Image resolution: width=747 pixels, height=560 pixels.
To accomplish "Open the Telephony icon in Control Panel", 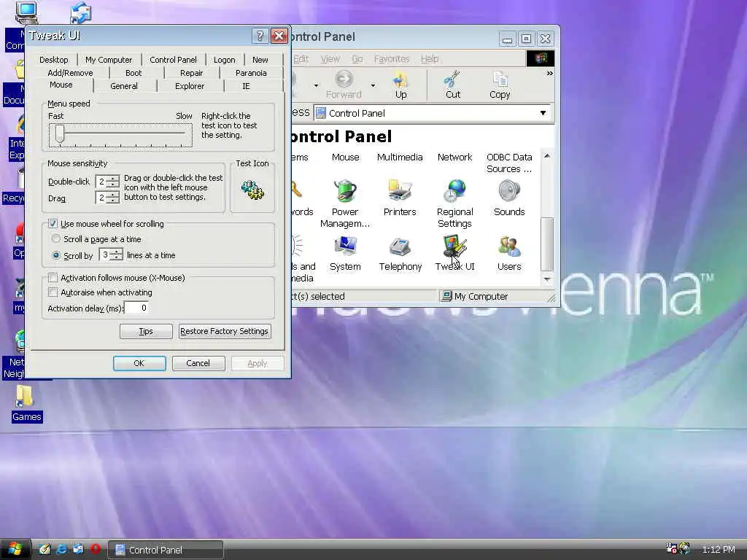I will click(x=400, y=246).
